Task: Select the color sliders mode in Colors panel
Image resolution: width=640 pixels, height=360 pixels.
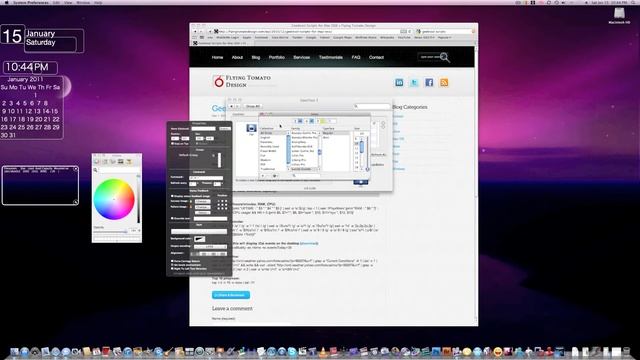Action: (x=104, y=162)
